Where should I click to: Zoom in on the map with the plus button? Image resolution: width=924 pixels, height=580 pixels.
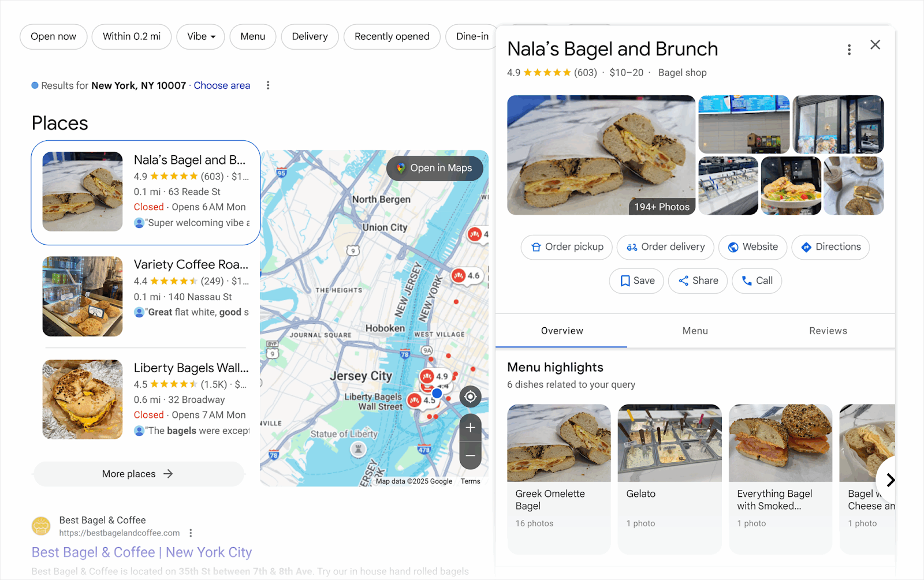[471, 428]
